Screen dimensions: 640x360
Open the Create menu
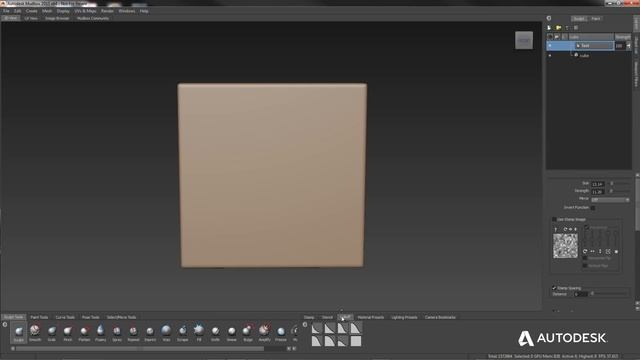click(x=31, y=11)
